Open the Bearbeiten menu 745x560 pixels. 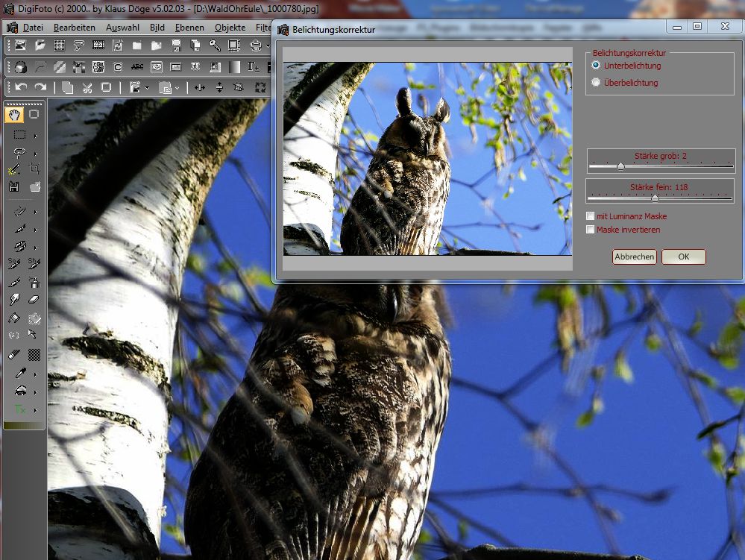(x=74, y=28)
